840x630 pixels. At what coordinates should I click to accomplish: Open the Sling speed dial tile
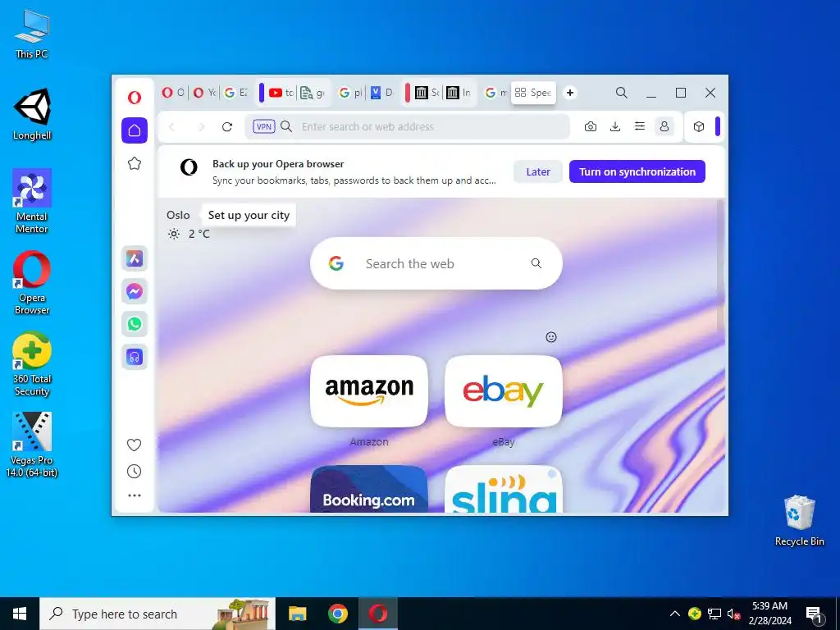click(504, 489)
